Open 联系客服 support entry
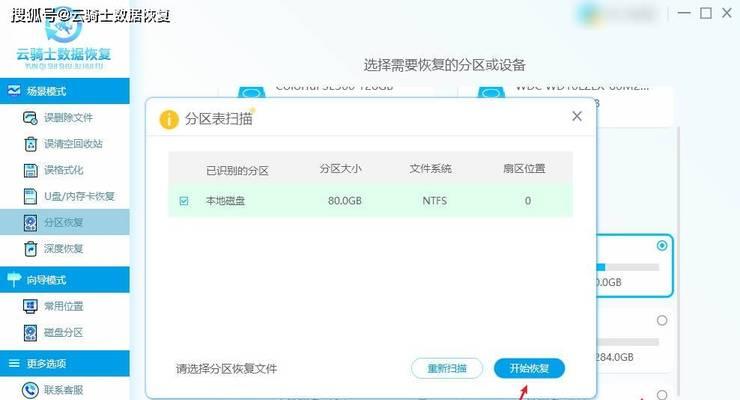Image resolution: width=740 pixels, height=400 pixels. pos(65,390)
